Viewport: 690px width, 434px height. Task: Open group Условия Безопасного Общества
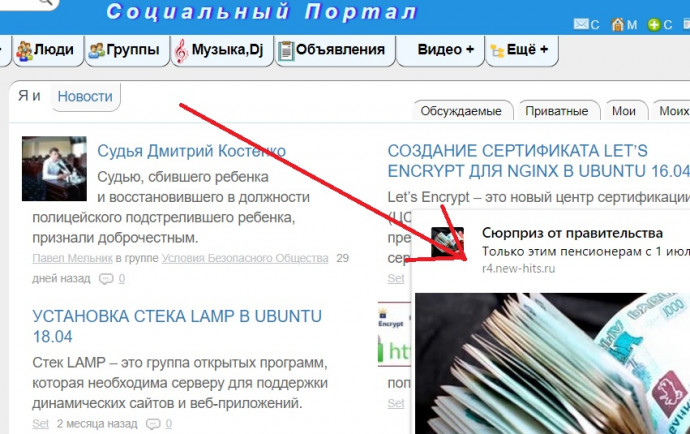click(245, 258)
